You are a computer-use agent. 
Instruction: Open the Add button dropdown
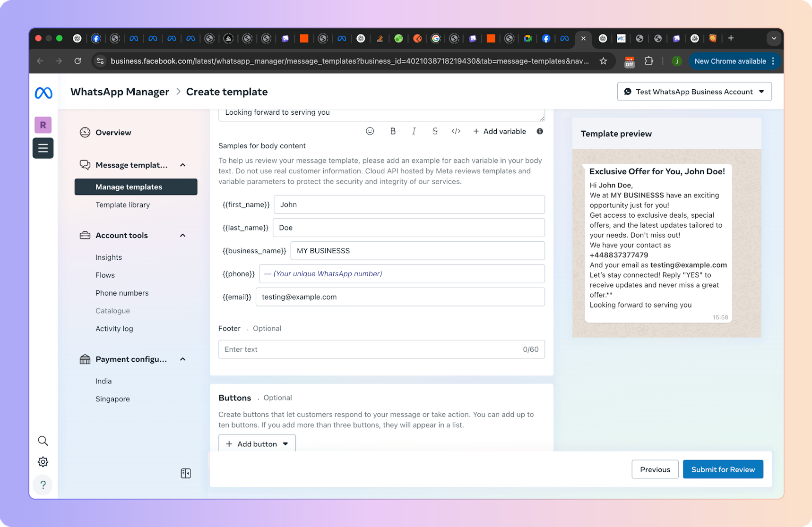(257, 443)
